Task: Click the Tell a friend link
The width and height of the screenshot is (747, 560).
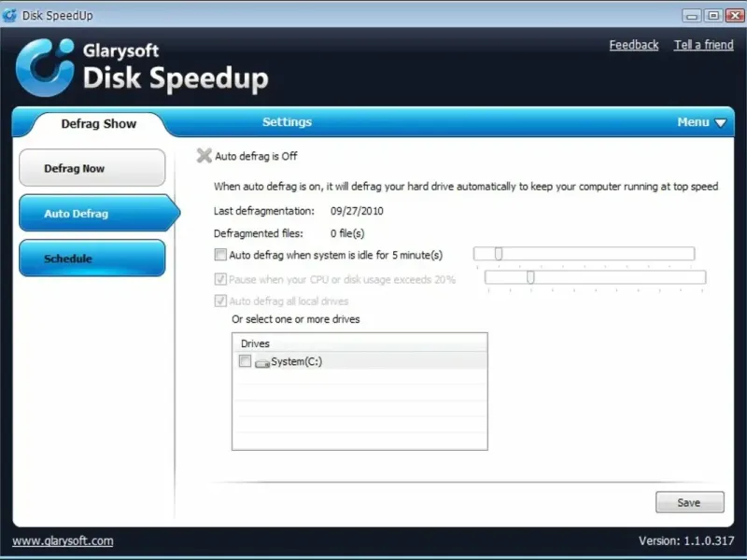Action: pos(703,45)
